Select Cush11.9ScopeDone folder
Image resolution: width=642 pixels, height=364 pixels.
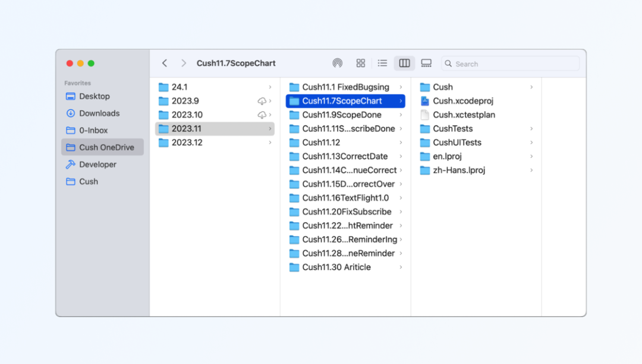345,115
